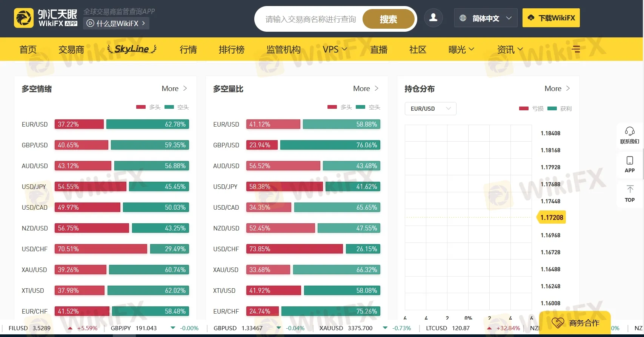Image resolution: width=644 pixels, height=337 pixels.
Task: Toggle 空头 legend in 多空量比 panel
Action: (368, 107)
